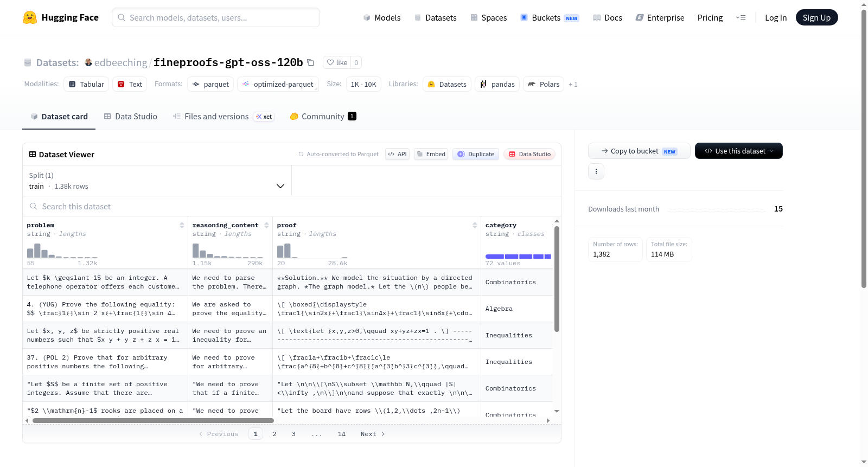Sort the reasoning_content column

[266, 225]
